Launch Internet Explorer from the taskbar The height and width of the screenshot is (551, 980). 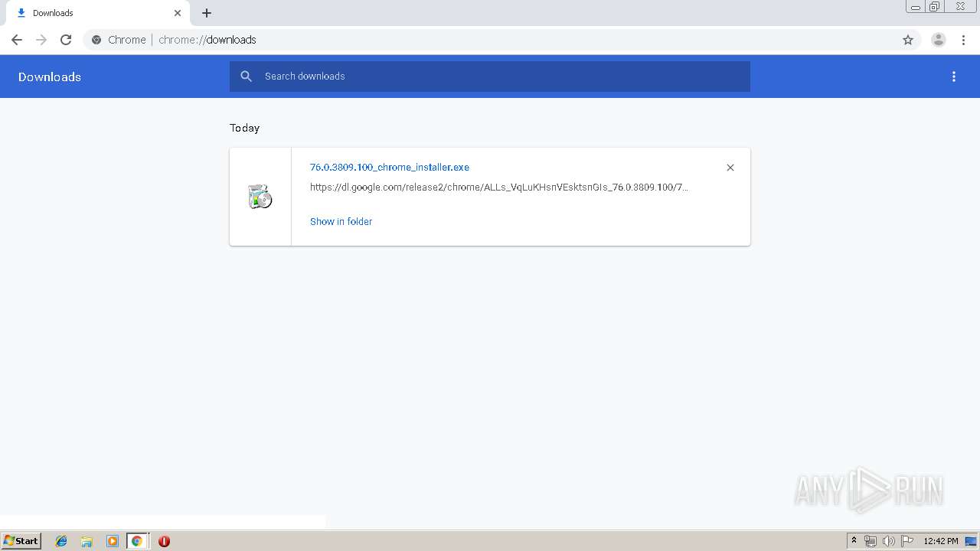pyautogui.click(x=61, y=541)
